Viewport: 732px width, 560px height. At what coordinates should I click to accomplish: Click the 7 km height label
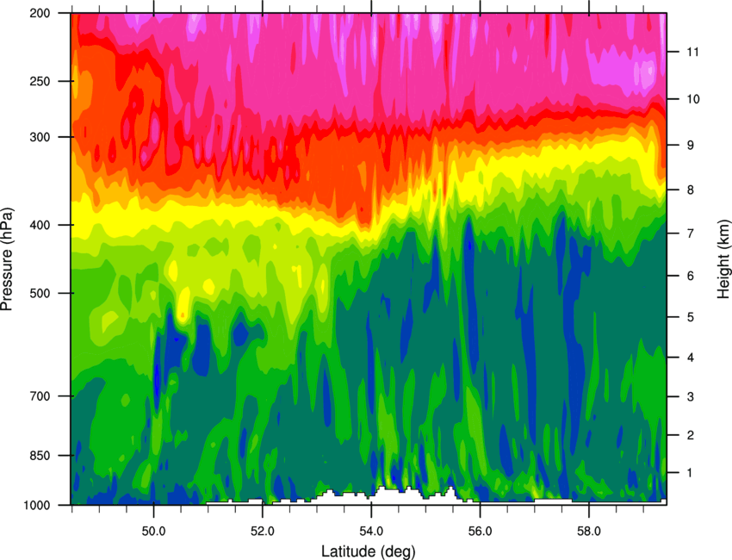click(x=690, y=233)
